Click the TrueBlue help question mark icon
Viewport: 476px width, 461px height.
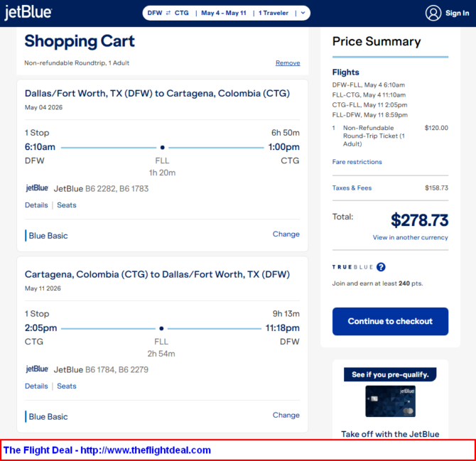381,267
